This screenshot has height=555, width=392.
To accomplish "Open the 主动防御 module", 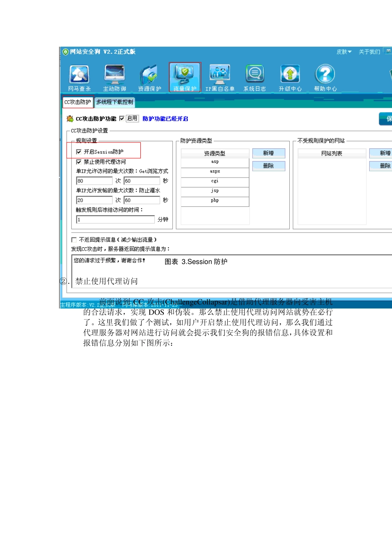I will 114,78.
